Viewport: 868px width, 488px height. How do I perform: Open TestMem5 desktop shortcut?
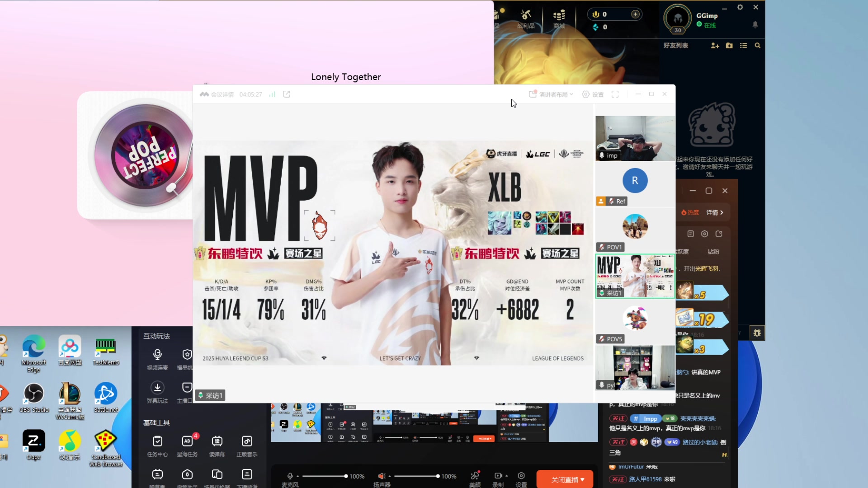point(106,351)
